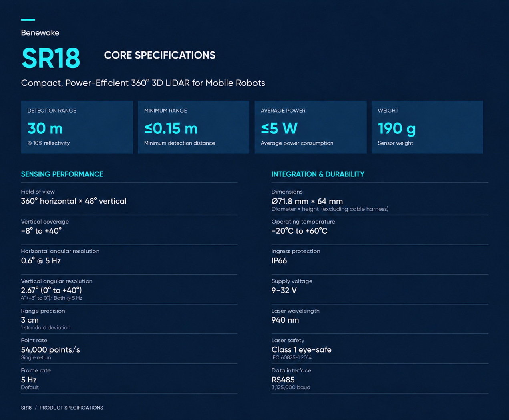The image size is (509, 420).
Task: Click the large SR18 product title
Action: point(51,59)
